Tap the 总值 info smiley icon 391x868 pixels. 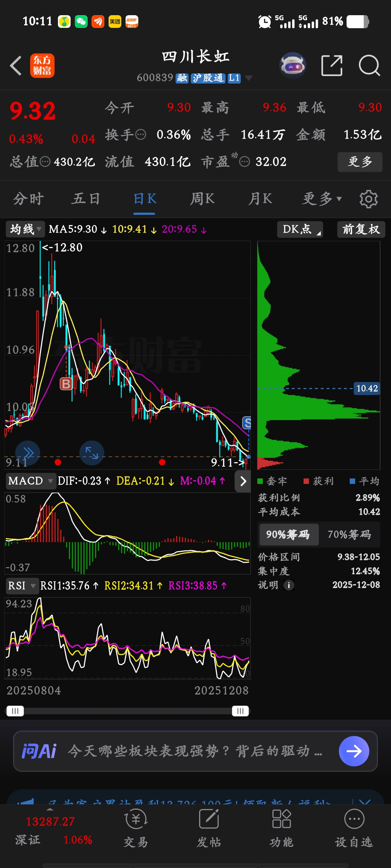45,162
